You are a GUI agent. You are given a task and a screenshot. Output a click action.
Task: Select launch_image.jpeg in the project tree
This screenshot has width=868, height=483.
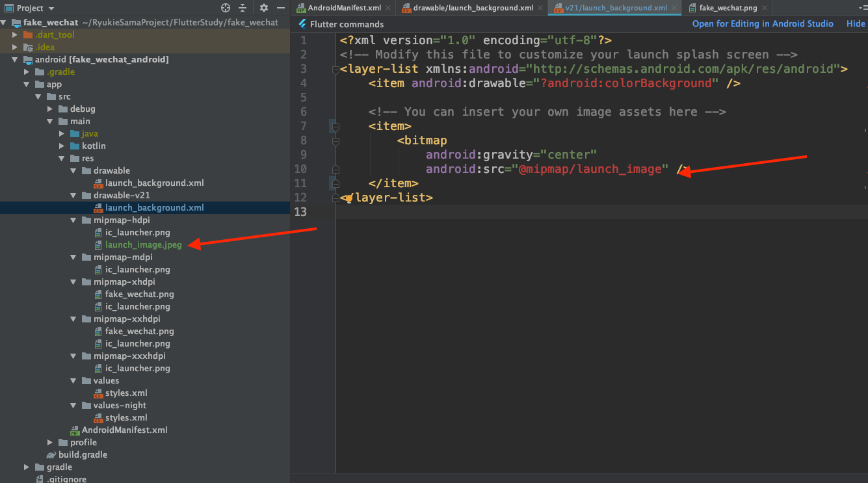(x=144, y=244)
